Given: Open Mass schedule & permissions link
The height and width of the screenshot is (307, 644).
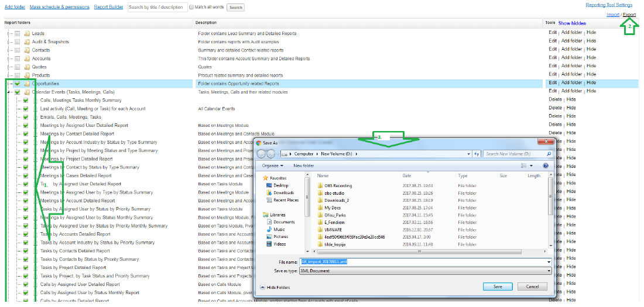Looking at the screenshot, I should coord(60,7).
